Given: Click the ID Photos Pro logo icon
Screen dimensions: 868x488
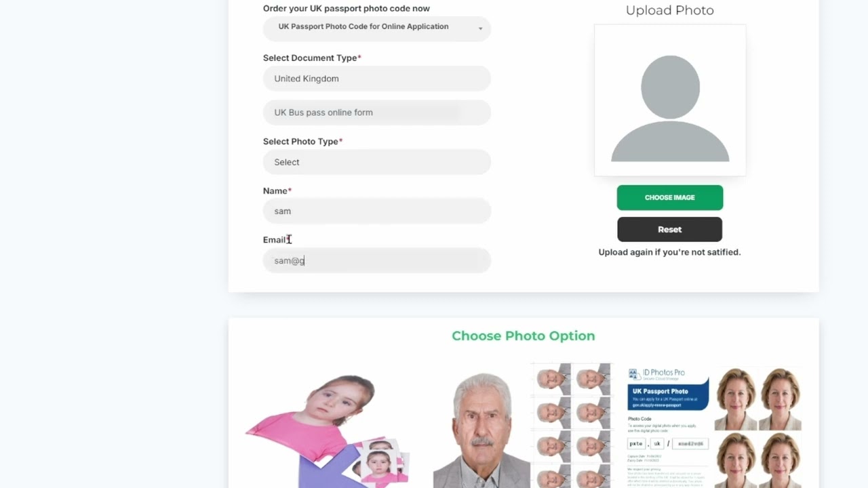Looking at the screenshot, I should pos(633,373).
